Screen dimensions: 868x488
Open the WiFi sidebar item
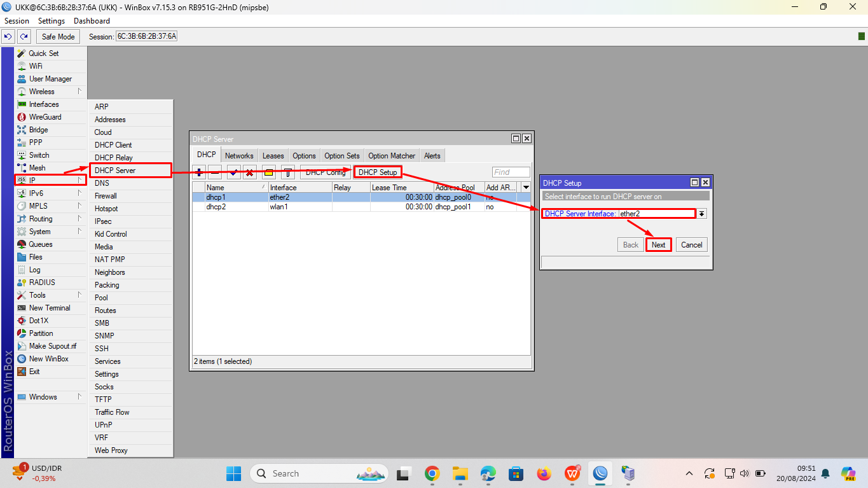pyautogui.click(x=36, y=66)
